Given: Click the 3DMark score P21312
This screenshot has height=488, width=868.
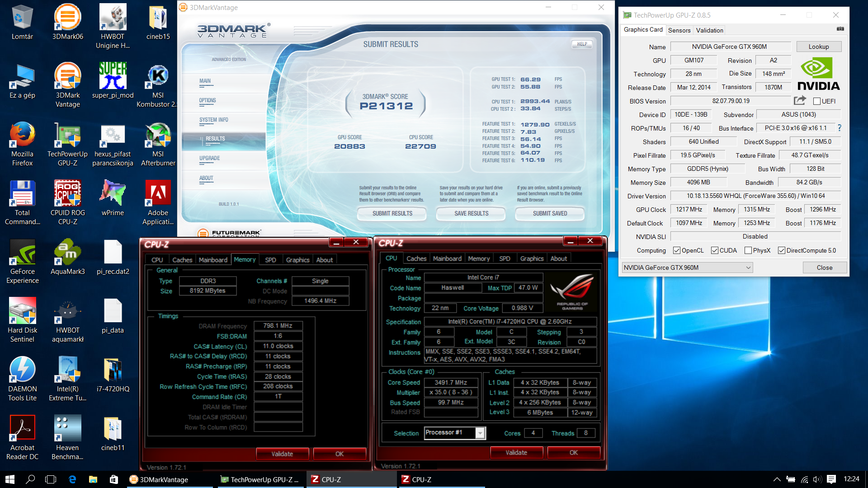Looking at the screenshot, I should click(386, 106).
